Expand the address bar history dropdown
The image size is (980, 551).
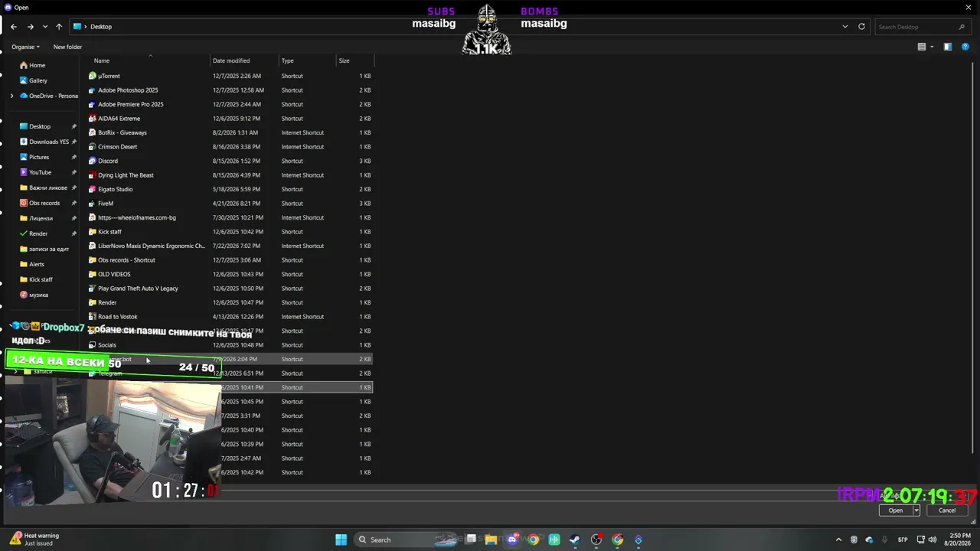pos(845,27)
